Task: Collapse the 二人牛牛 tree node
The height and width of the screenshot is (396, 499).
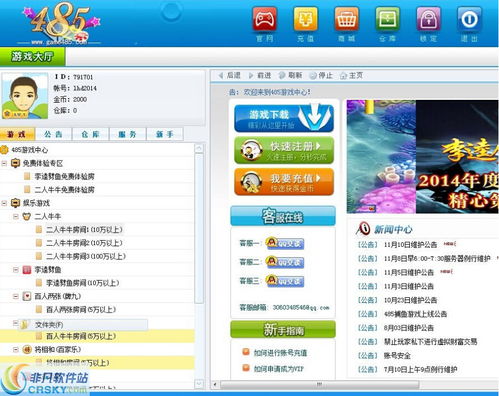Action: pyautogui.click(x=16, y=216)
